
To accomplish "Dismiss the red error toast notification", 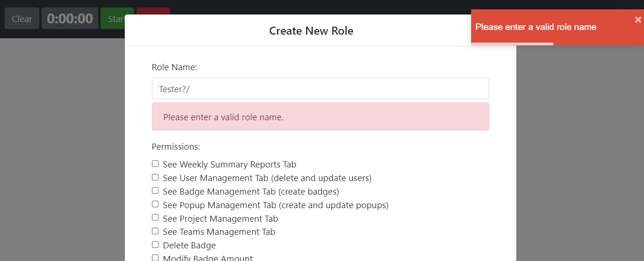I will click(x=638, y=20).
